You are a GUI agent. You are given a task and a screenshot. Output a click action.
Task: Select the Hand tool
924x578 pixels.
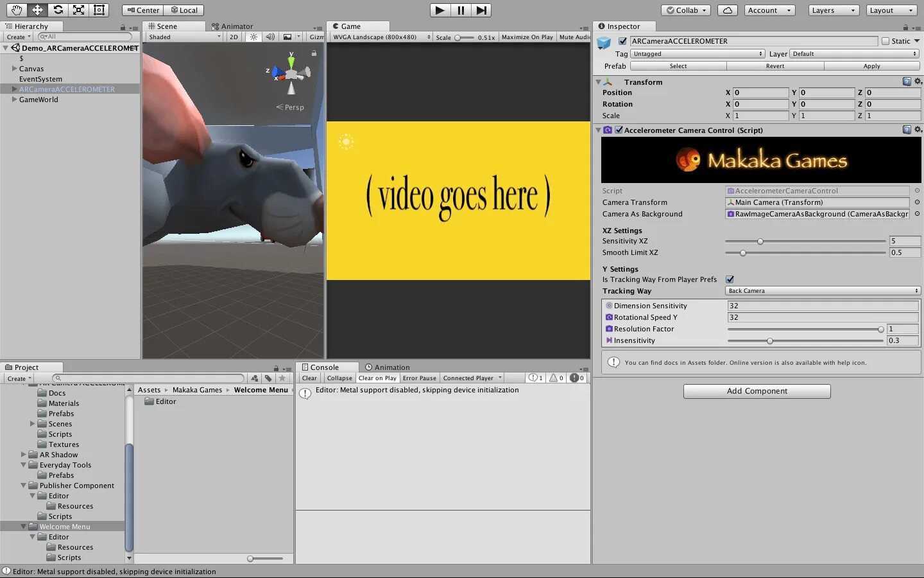click(16, 10)
